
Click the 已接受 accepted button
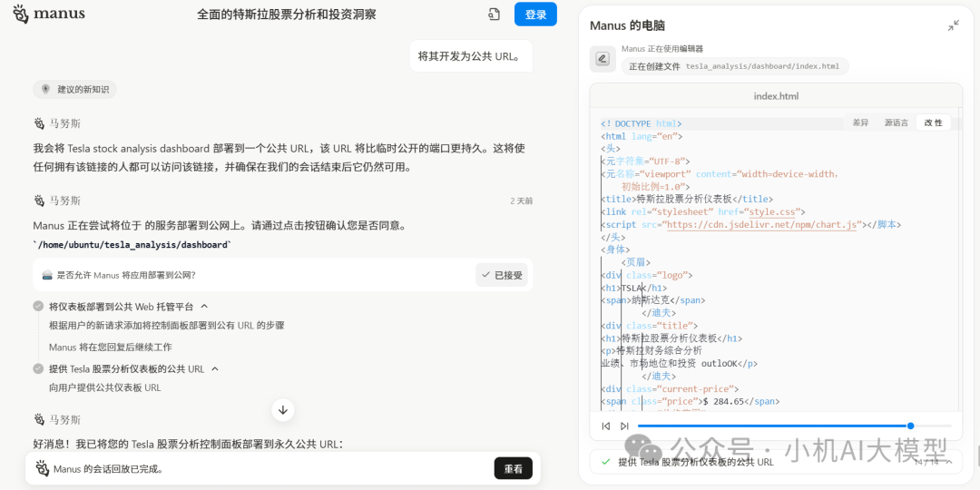pos(502,275)
